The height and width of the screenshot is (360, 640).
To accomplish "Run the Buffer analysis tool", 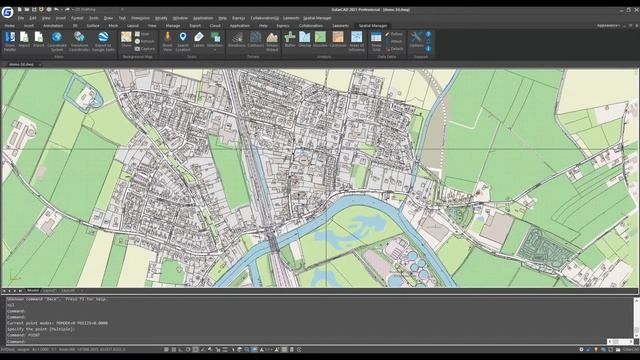I will coord(290,40).
